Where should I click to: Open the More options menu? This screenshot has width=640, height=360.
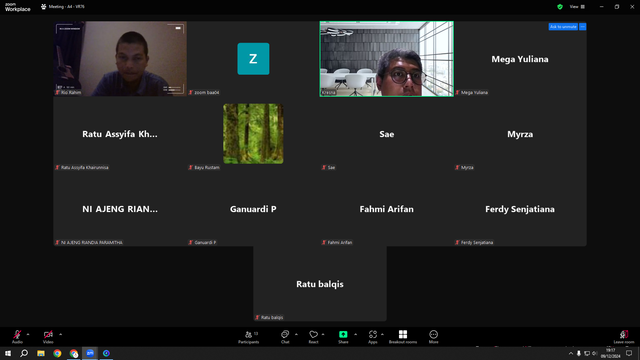pyautogui.click(x=433, y=337)
